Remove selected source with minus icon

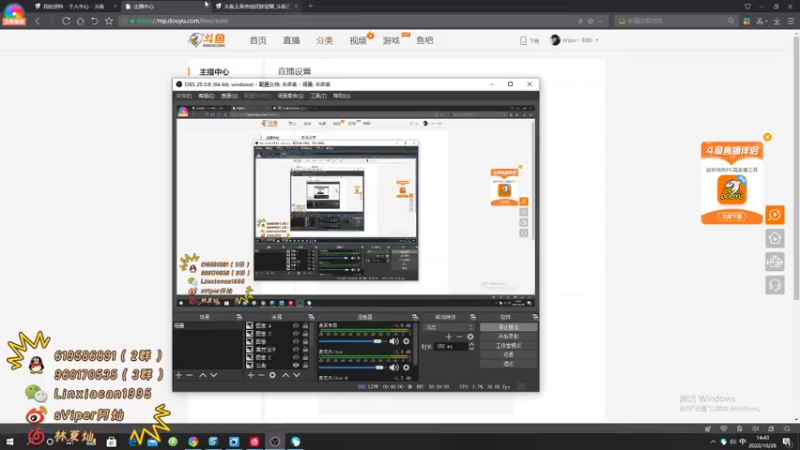point(261,375)
